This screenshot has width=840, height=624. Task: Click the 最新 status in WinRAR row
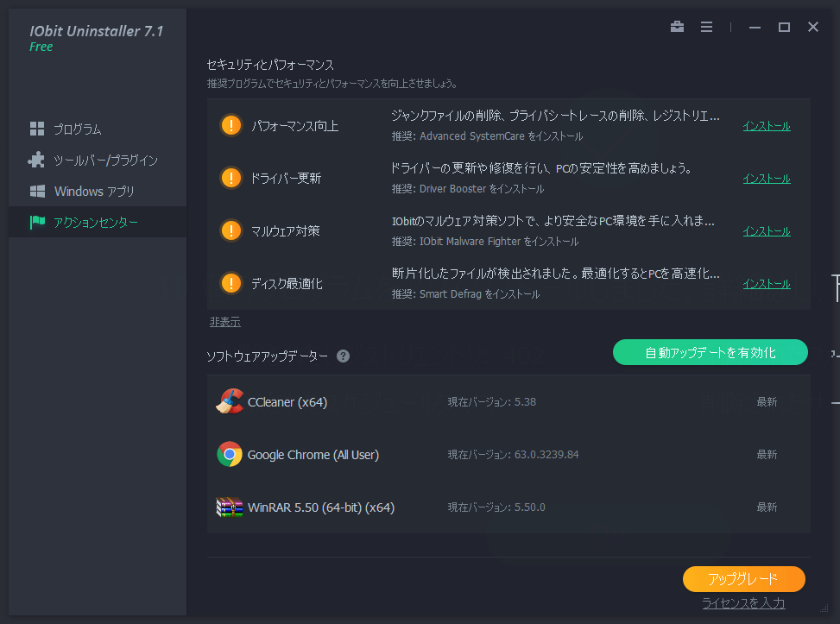pos(767,507)
